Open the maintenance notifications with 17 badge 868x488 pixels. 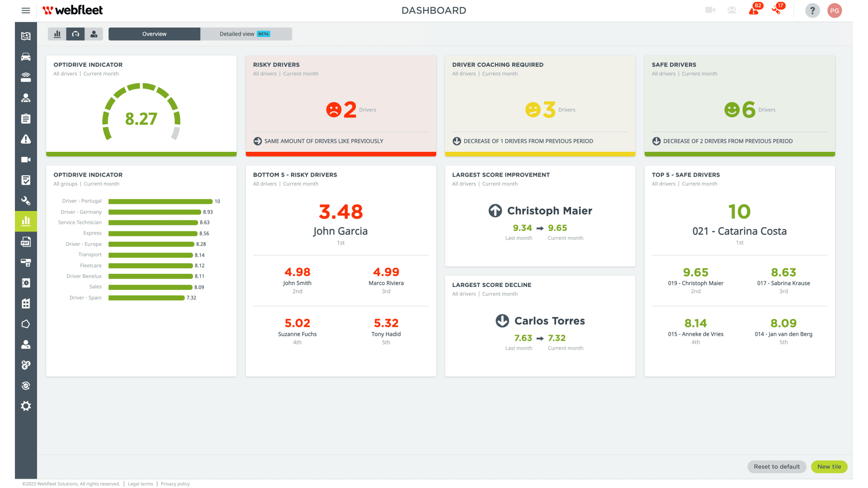pyautogui.click(x=777, y=10)
